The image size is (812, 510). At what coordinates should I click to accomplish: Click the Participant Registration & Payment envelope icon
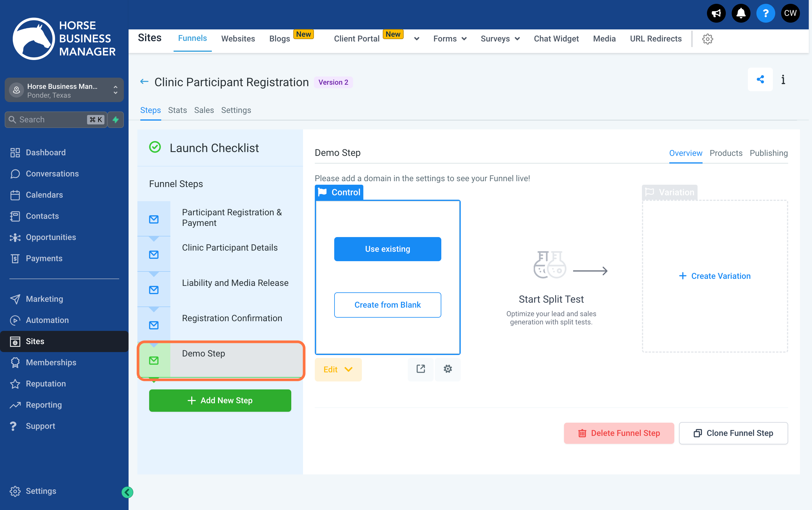[x=154, y=219]
